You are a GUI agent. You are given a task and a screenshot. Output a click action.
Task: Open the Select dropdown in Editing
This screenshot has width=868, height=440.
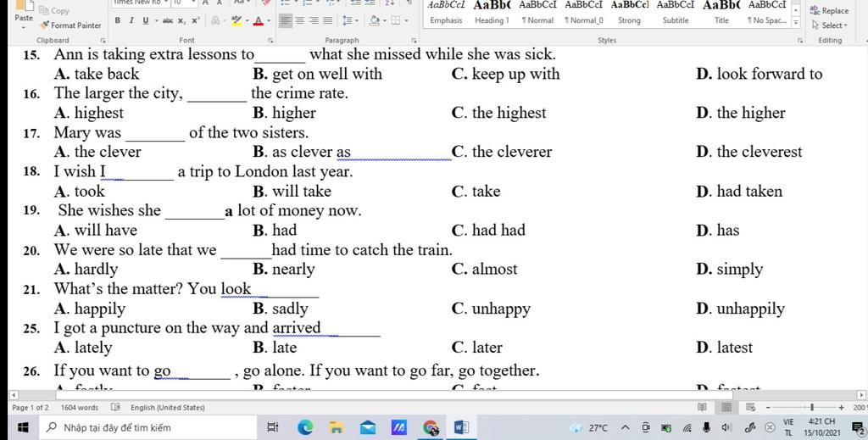tap(829, 25)
